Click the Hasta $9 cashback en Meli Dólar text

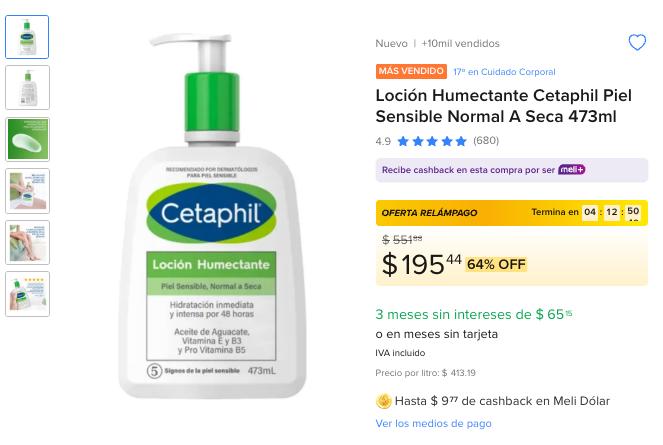(x=502, y=401)
